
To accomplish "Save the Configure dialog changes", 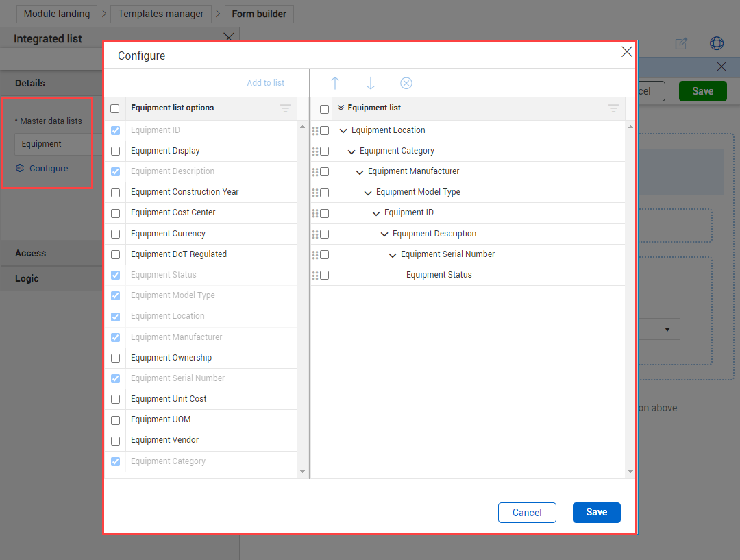I will coord(596,512).
